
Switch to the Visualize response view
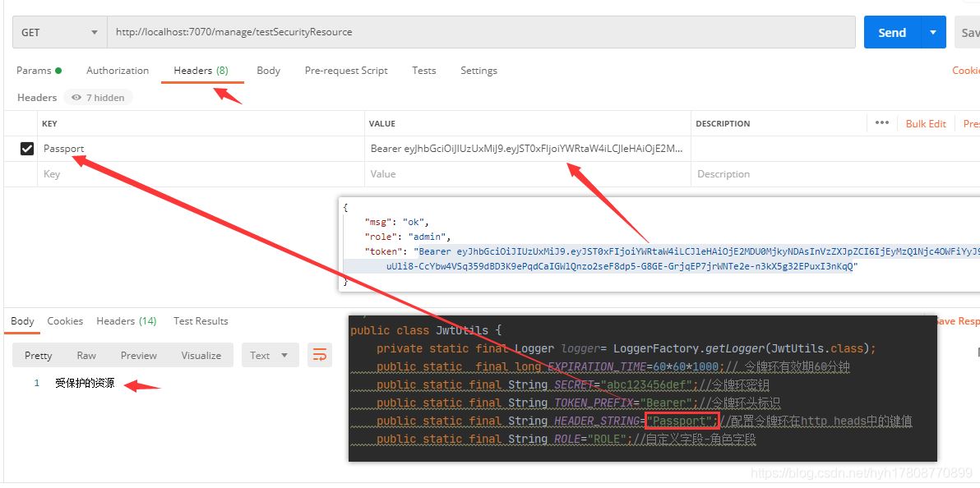click(201, 355)
